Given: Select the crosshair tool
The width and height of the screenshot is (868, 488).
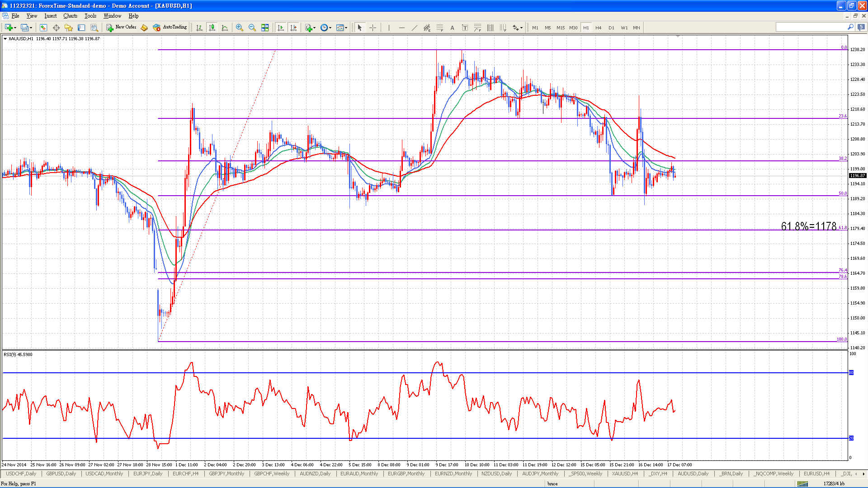Looking at the screenshot, I should pyautogui.click(x=373, y=28).
